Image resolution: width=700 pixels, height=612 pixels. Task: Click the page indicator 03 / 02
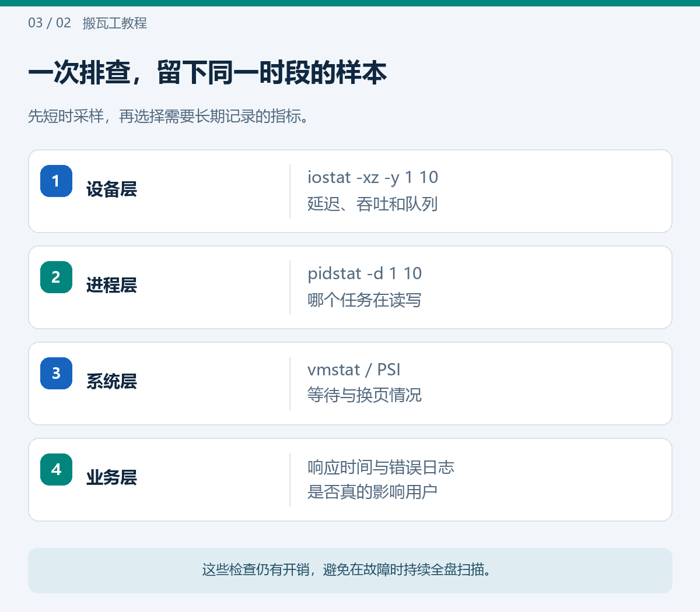50,23
